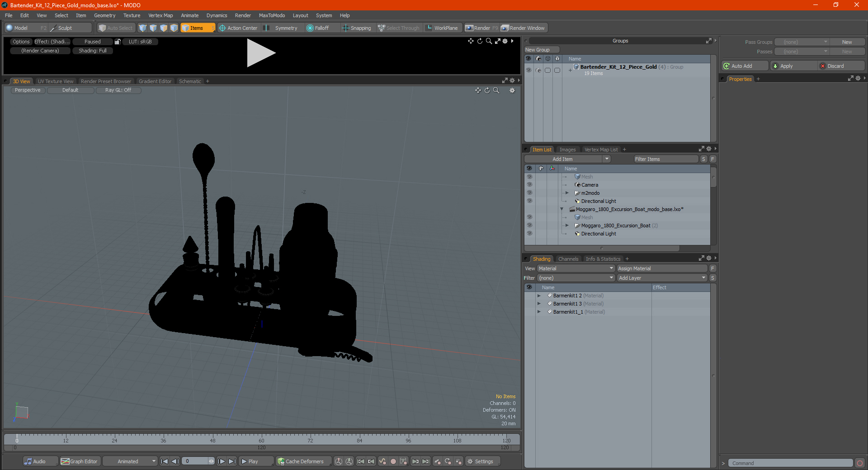Switch to the Channels tab

click(x=568, y=259)
